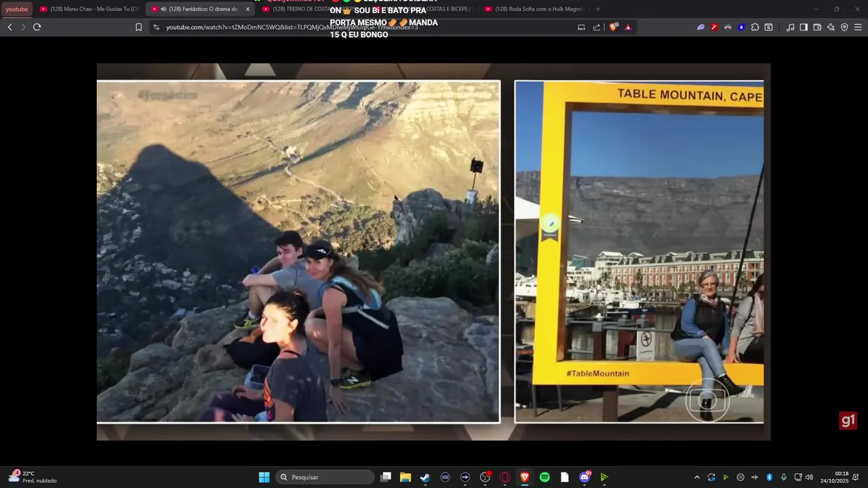Open Task View on the taskbar

(x=386, y=477)
